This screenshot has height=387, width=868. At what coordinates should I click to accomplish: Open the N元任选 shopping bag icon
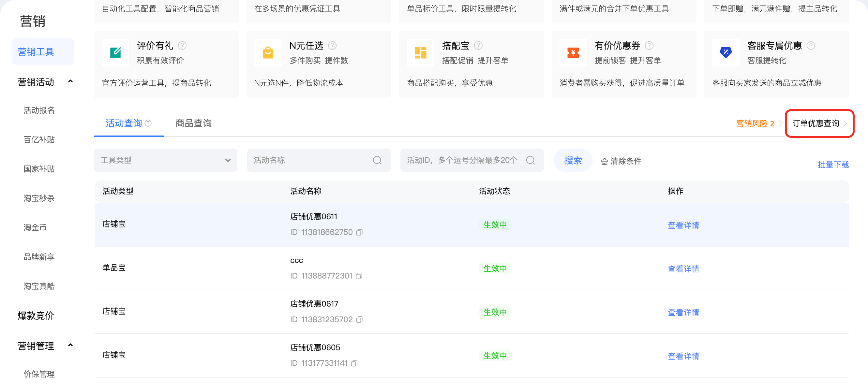tap(268, 53)
